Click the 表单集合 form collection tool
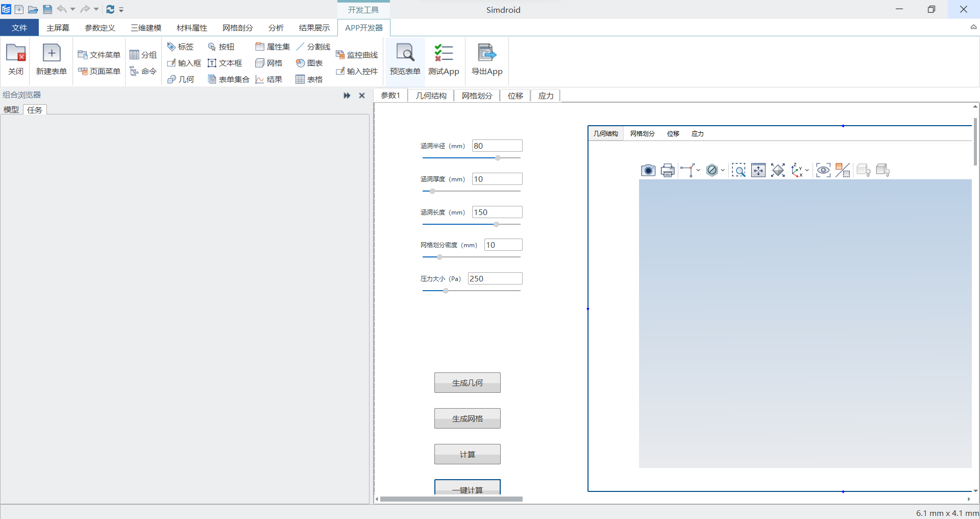Screen dimensions: 980x519 (x=229, y=79)
